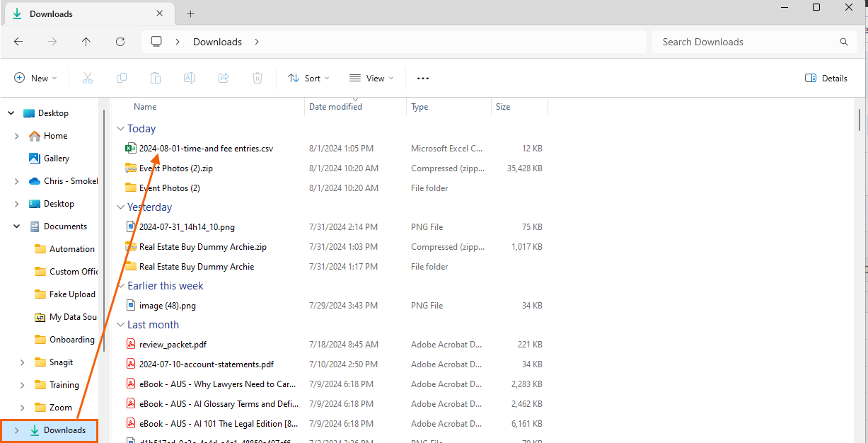The image size is (868, 443).
Task: Toggle the Details pane
Action: pyautogui.click(x=826, y=79)
